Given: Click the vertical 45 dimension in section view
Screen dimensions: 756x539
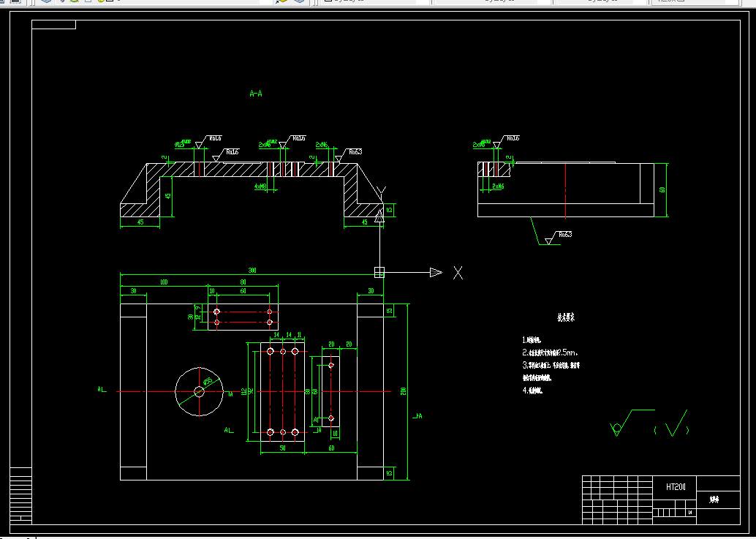Looking at the screenshot, I should point(168,196).
